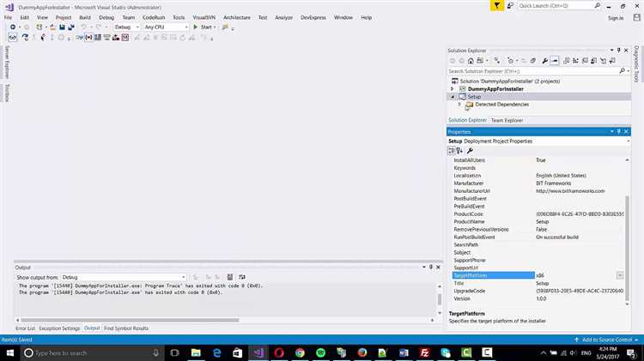
Task: Expand the DummyAppForInstaller project node
Action: pos(453,88)
